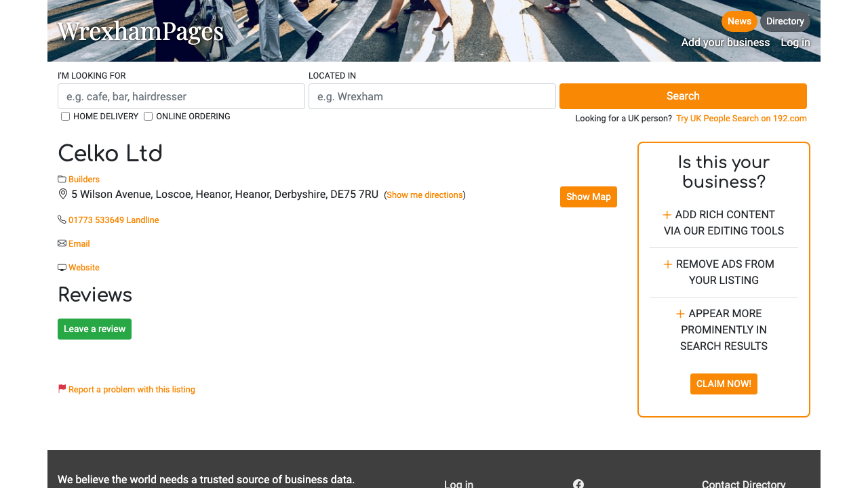Follow the Try UK People Search on 192.com link
Screen dimensions: 868x488
pos(741,118)
